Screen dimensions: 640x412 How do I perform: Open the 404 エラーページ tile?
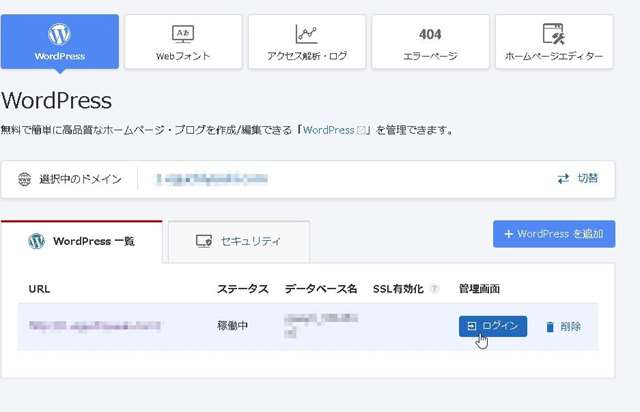pyautogui.click(x=430, y=42)
